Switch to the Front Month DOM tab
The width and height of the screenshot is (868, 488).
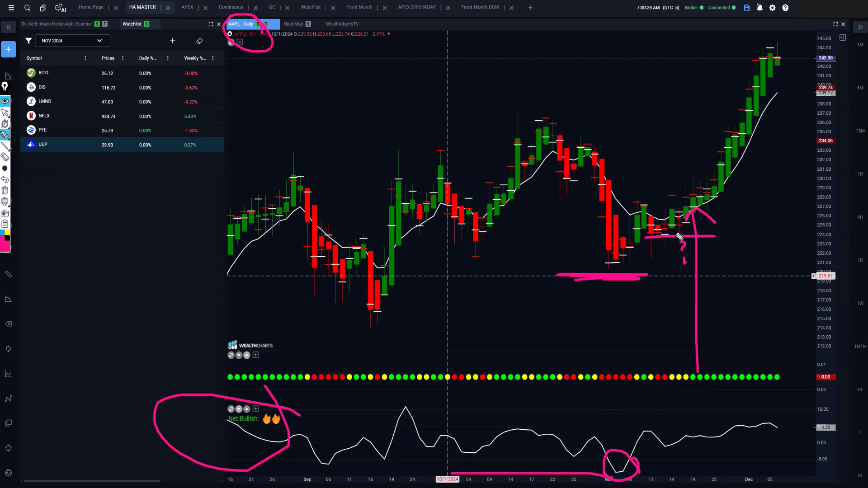[x=480, y=7]
